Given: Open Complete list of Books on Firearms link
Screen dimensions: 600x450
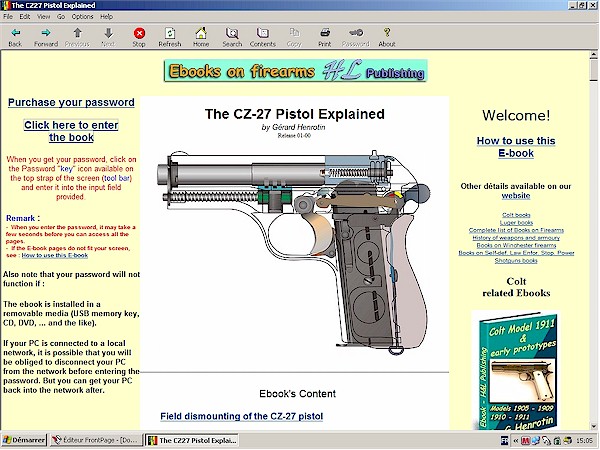Looking at the screenshot, I should point(516,230).
